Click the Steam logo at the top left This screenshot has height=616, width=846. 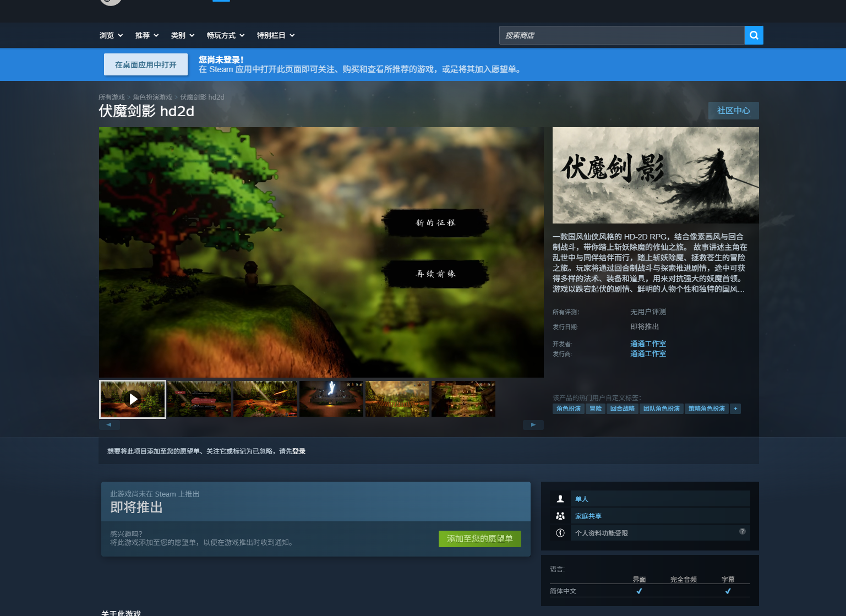tap(110, 2)
